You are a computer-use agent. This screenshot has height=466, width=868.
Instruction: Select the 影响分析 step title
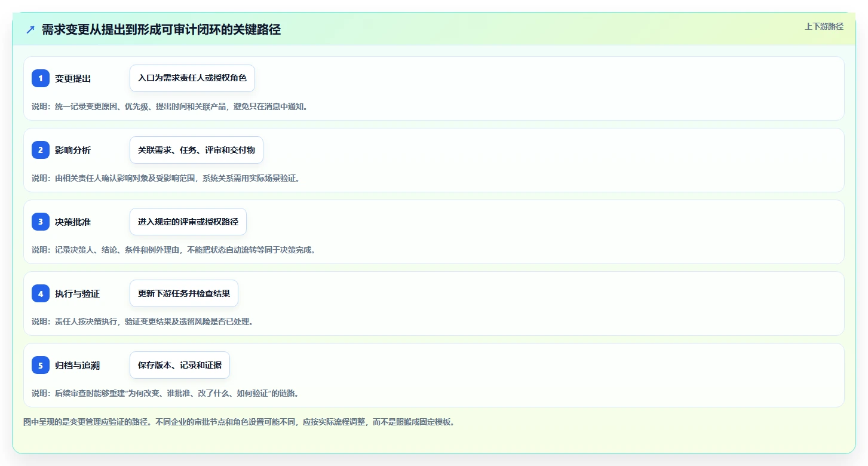pos(73,151)
